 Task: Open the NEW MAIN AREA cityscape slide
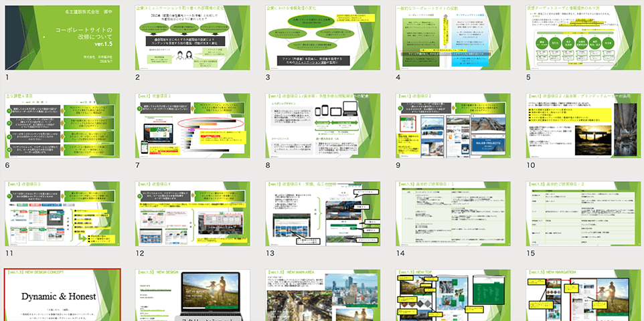coord(322,295)
